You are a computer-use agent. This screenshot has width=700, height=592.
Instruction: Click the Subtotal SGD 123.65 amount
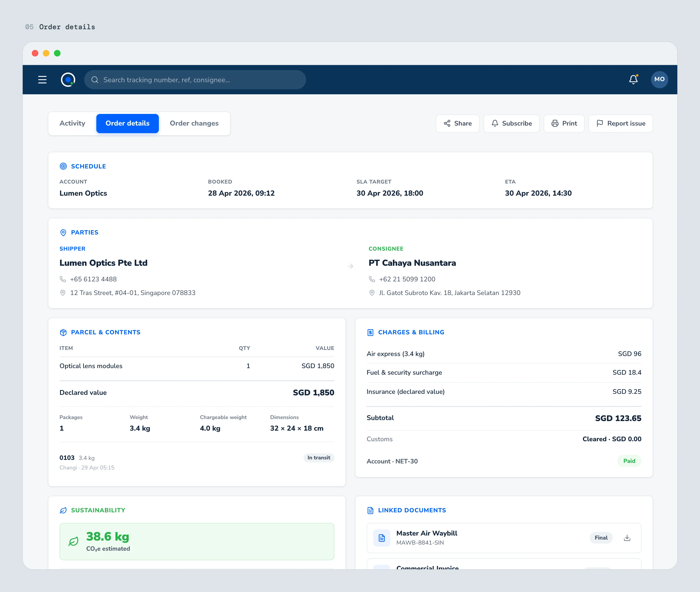[618, 418]
